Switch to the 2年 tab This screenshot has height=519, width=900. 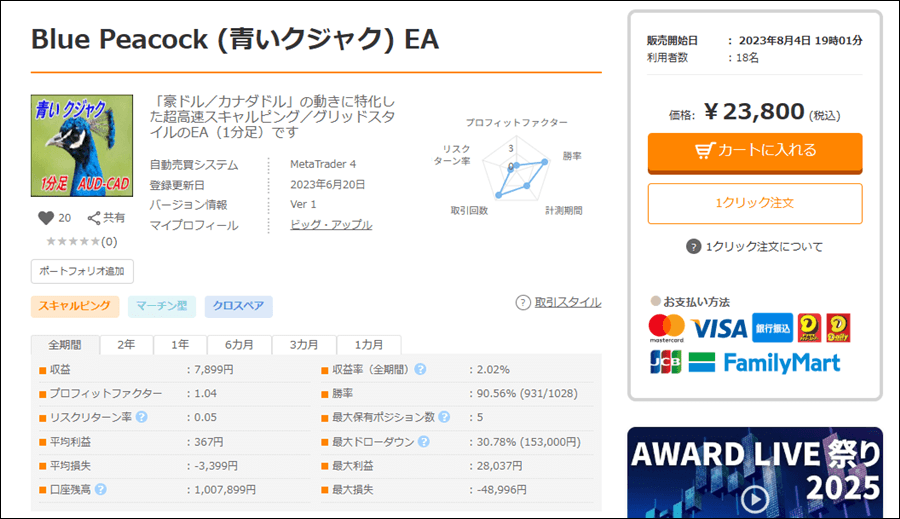coord(127,344)
